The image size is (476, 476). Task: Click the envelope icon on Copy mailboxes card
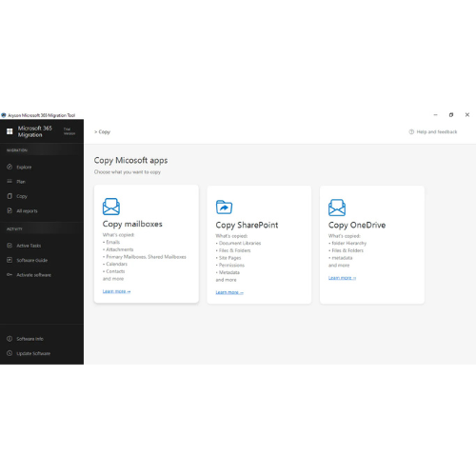click(111, 207)
